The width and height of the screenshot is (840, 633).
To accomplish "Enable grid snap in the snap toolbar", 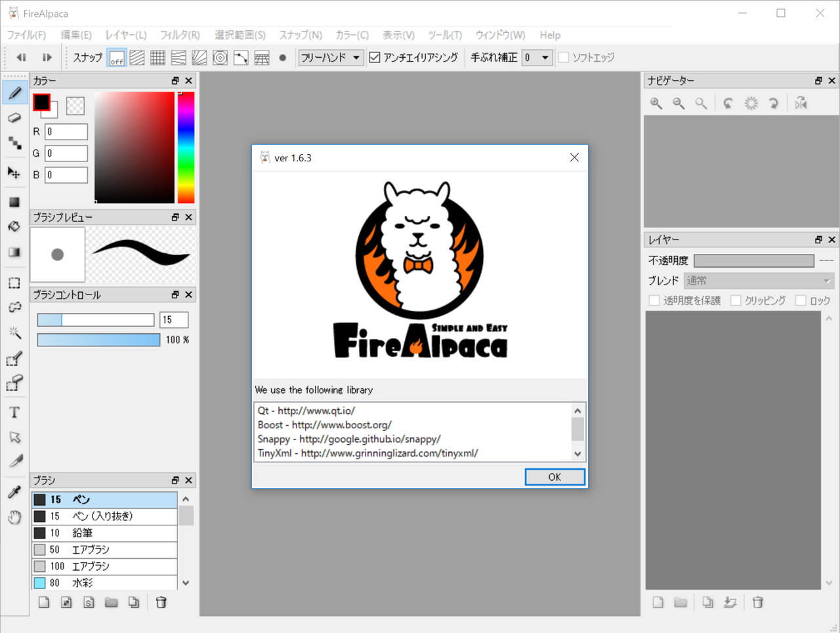I will click(x=157, y=58).
